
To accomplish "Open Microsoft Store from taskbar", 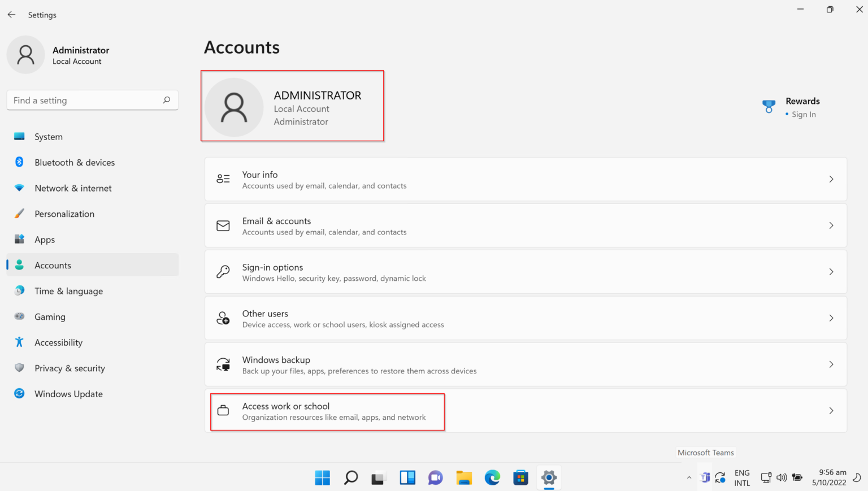I will coord(520,477).
